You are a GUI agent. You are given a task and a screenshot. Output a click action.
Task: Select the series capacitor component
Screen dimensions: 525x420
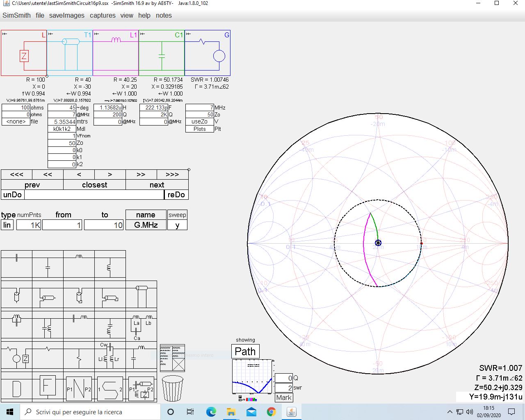16,265
